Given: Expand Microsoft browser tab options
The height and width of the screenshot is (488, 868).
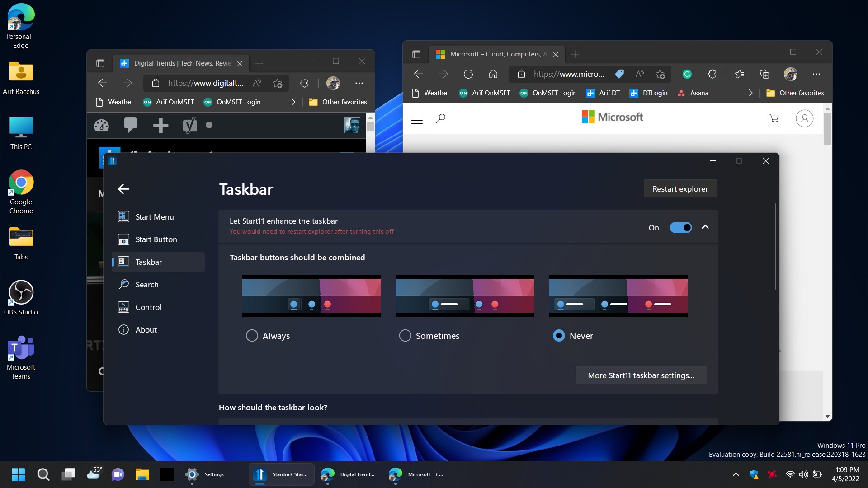Looking at the screenshot, I should pos(417,54).
